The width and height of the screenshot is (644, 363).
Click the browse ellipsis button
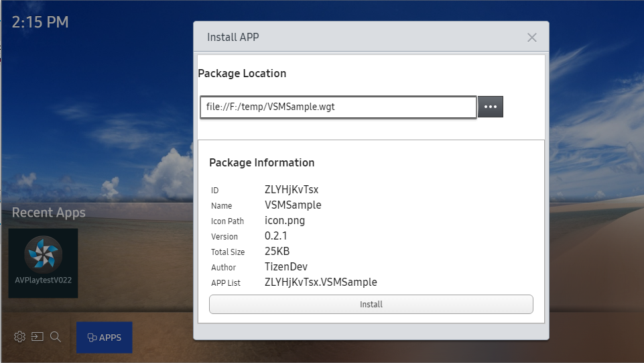pos(490,107)
